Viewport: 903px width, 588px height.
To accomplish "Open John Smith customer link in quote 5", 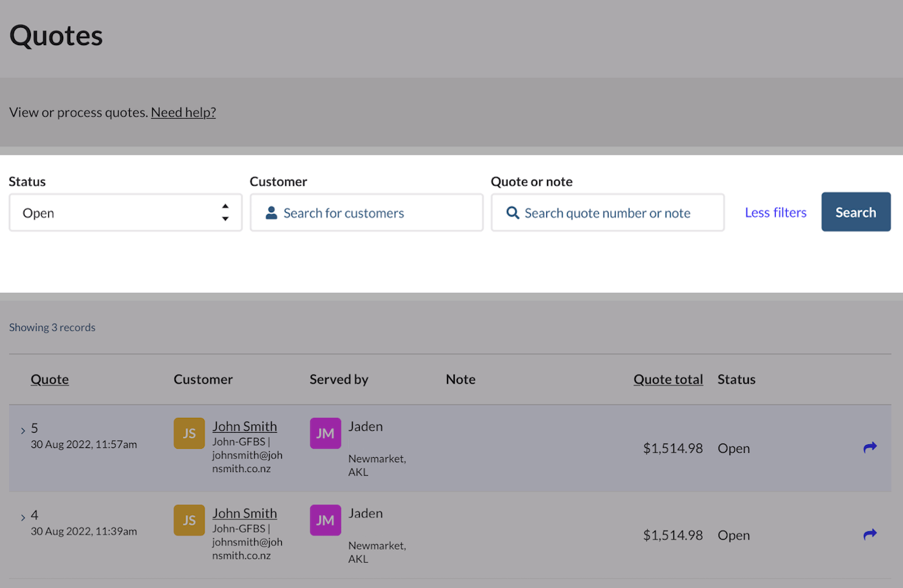I will click(244, 426).
